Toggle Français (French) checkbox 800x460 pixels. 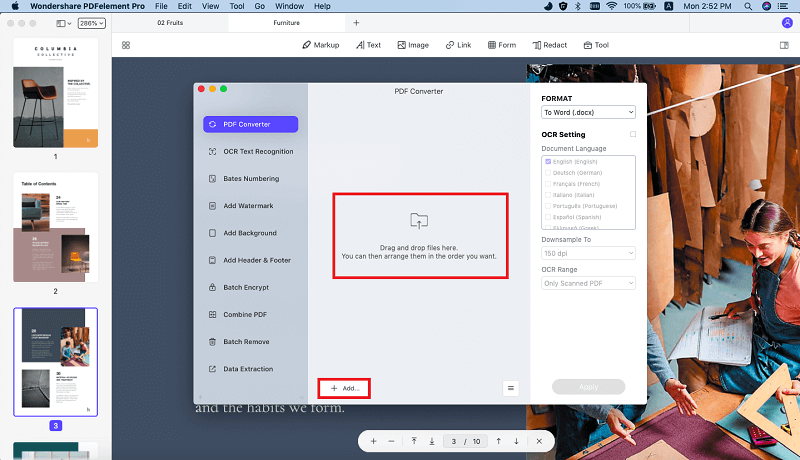(548, 184)
